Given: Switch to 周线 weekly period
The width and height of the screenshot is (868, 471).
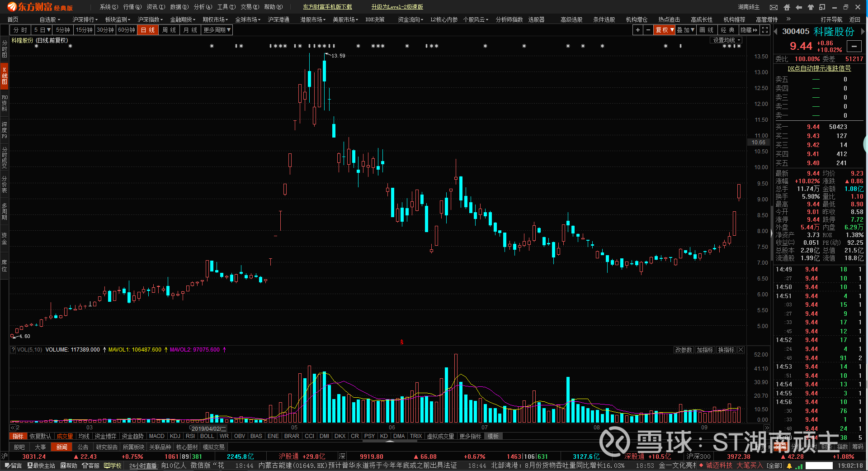Looking at the screenshot, I should click(x=169, y=30).
